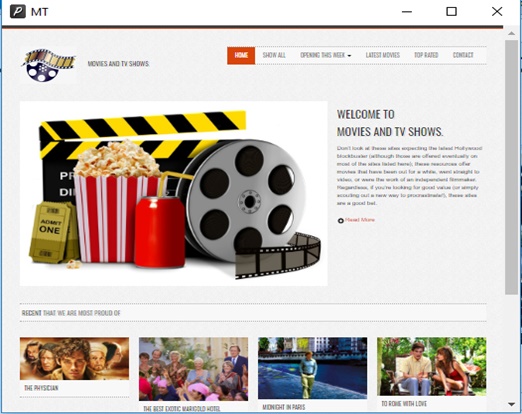The image size is (522, 414).
Task: Click the scrollbar up arrow
Action: tap(511, 33)
